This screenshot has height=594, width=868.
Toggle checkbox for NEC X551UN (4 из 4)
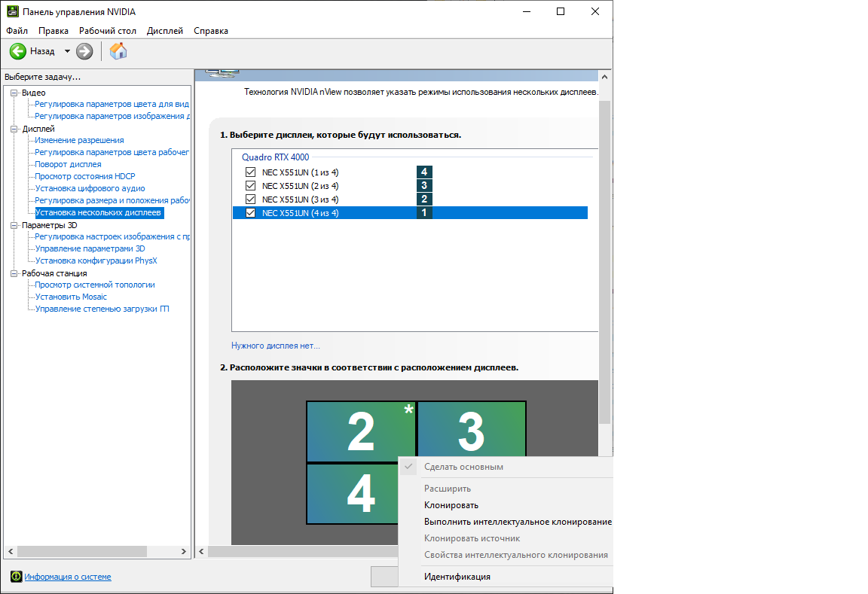251,213
